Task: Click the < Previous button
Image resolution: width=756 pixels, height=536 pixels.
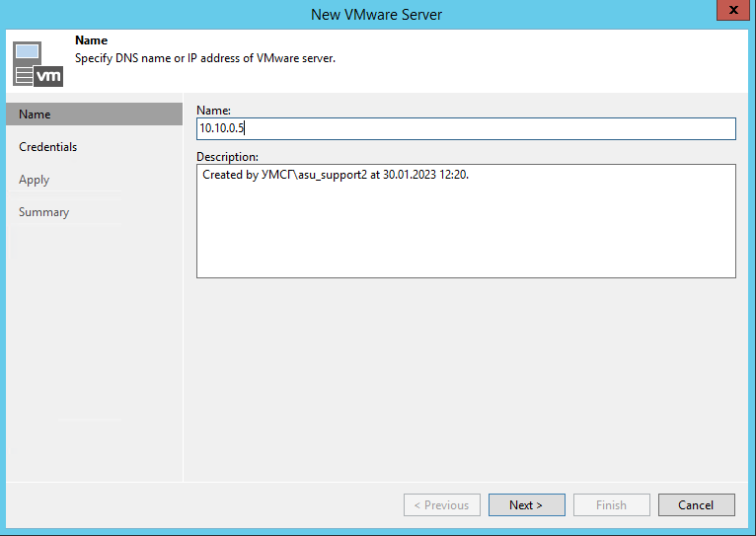Action: pyautogui.click(x=442, y=504)
